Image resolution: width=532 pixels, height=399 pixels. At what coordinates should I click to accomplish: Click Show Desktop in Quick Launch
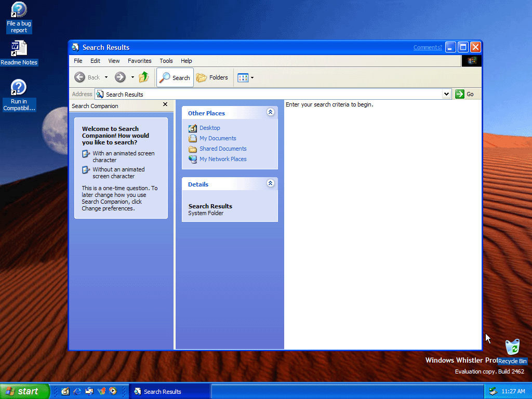click(x=65, y=392)
